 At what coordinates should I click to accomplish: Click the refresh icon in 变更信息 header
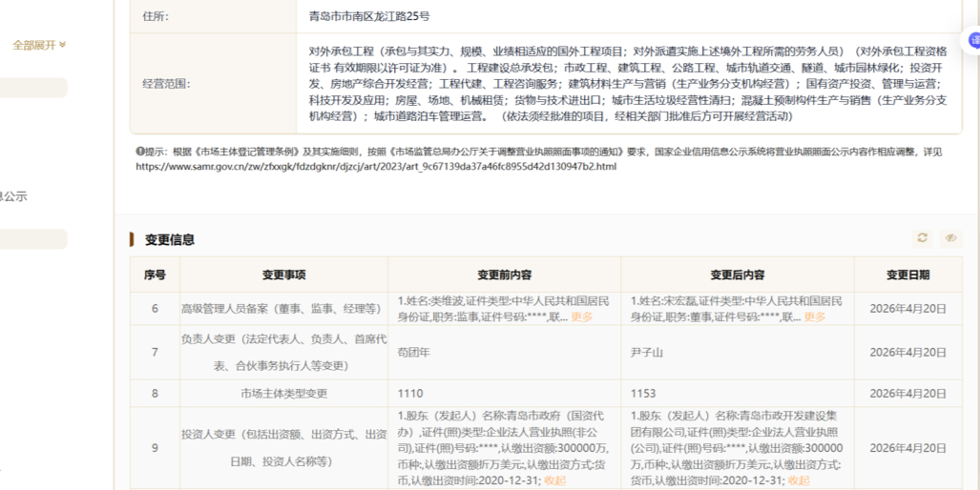click(x=922, y=238)
